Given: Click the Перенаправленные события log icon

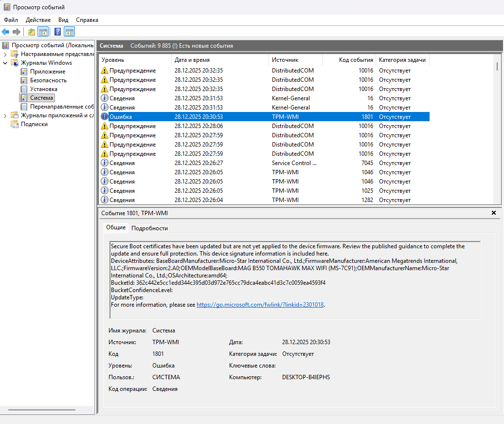Looking at the screenshot, I should (x=24, y=107).
